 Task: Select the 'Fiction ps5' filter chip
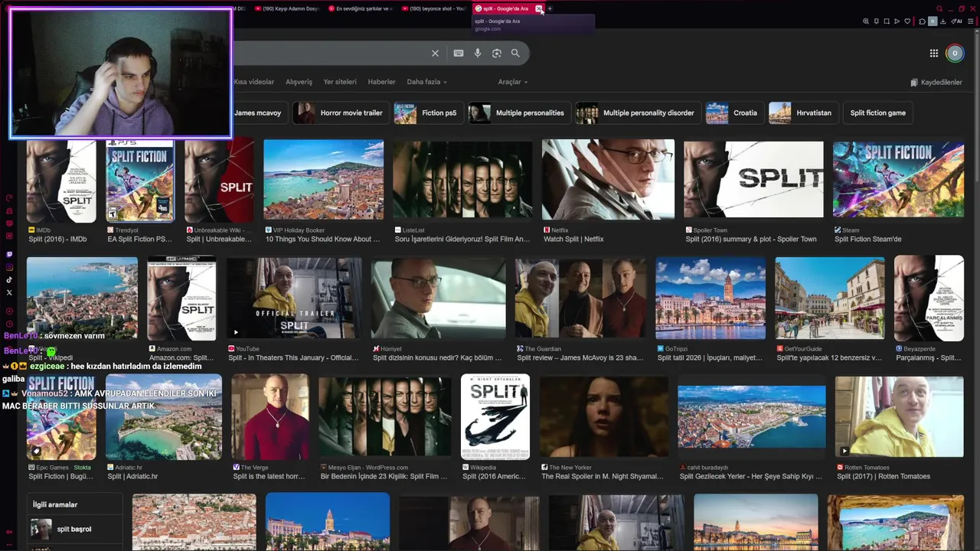pyautogui.click(x=428, y=113)
